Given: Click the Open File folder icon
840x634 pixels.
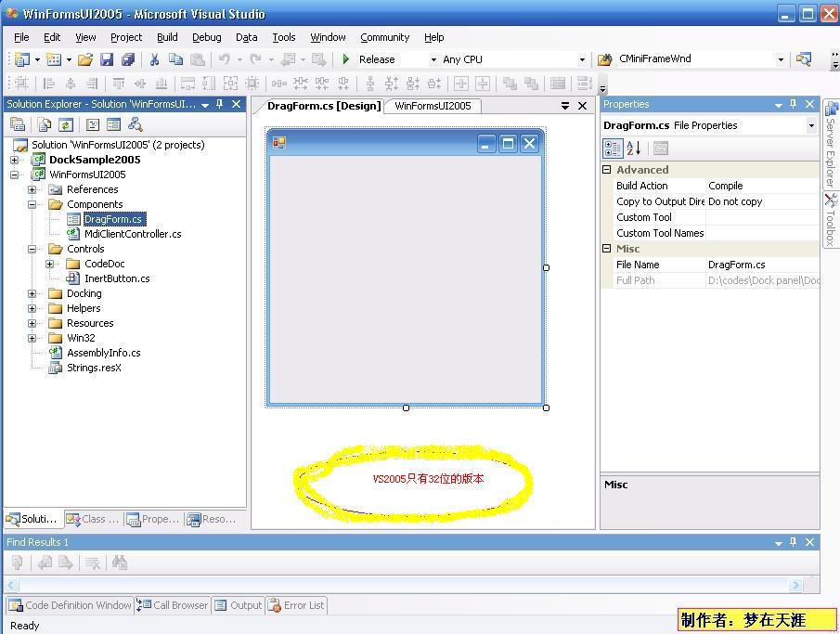Looking at the screenshot, I should (x=85, y=59).
